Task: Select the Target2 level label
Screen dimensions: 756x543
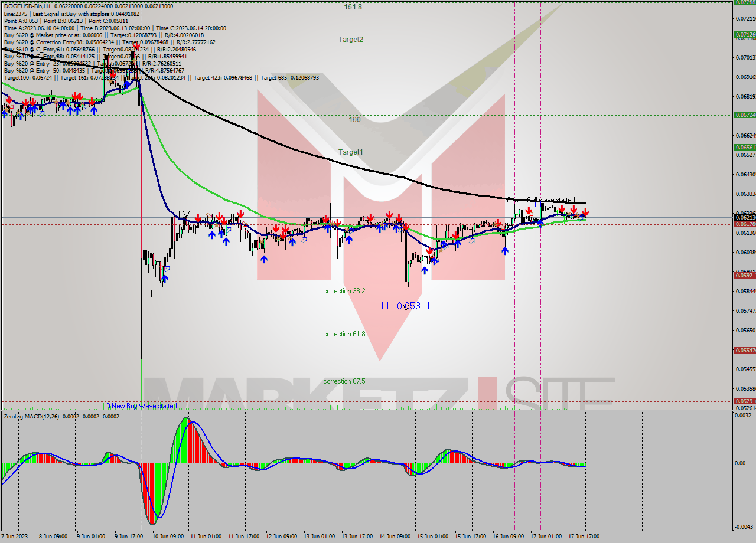Action: (351, 40)
